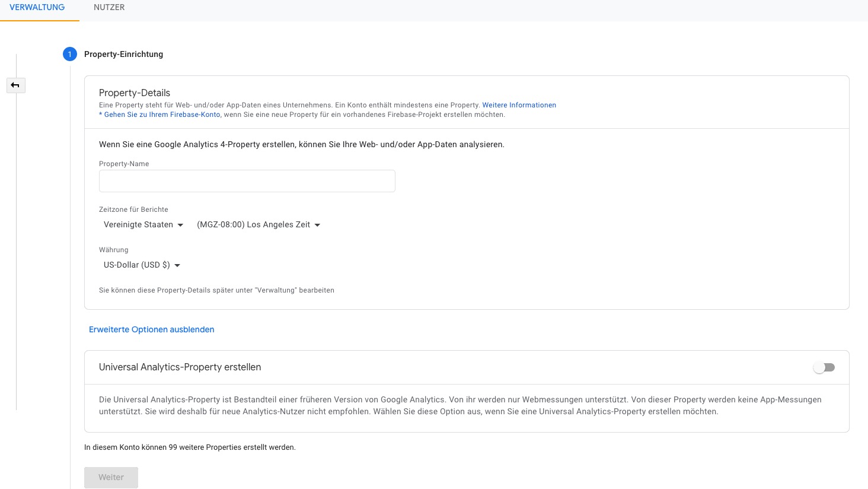Click the Property-Einrichtung step heading
Image resolution: width=868 pixels, height=489 pixels.
tap(123, 54)
